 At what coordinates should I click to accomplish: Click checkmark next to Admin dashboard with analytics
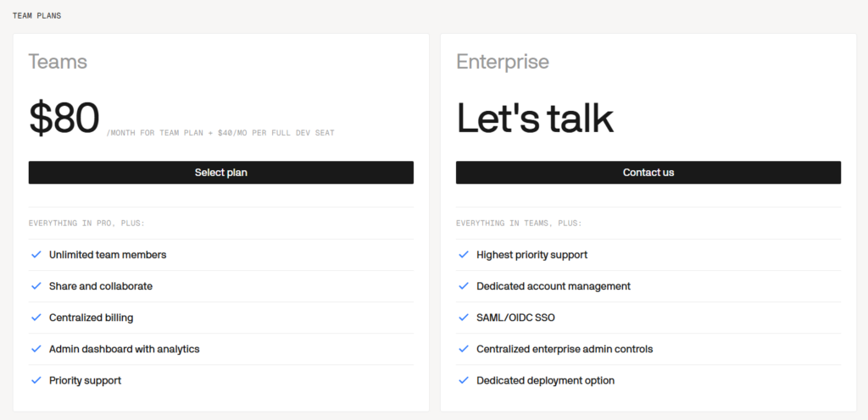[36, 349]
